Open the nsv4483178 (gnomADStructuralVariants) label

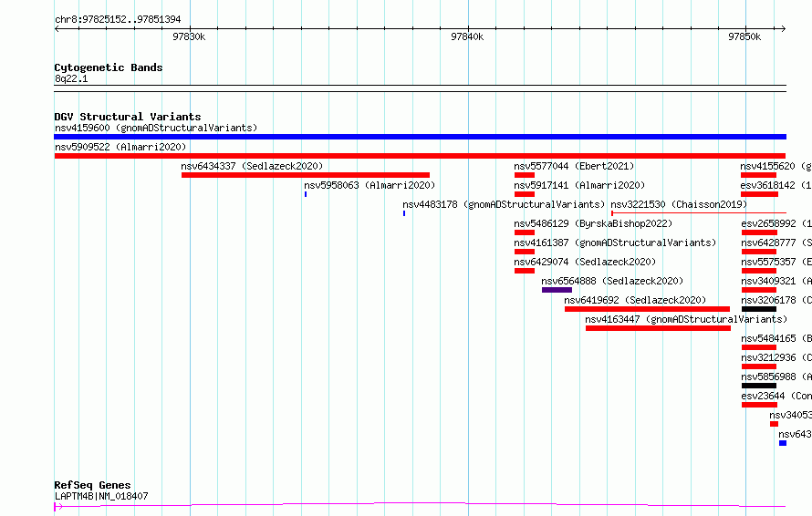[504, 204]
